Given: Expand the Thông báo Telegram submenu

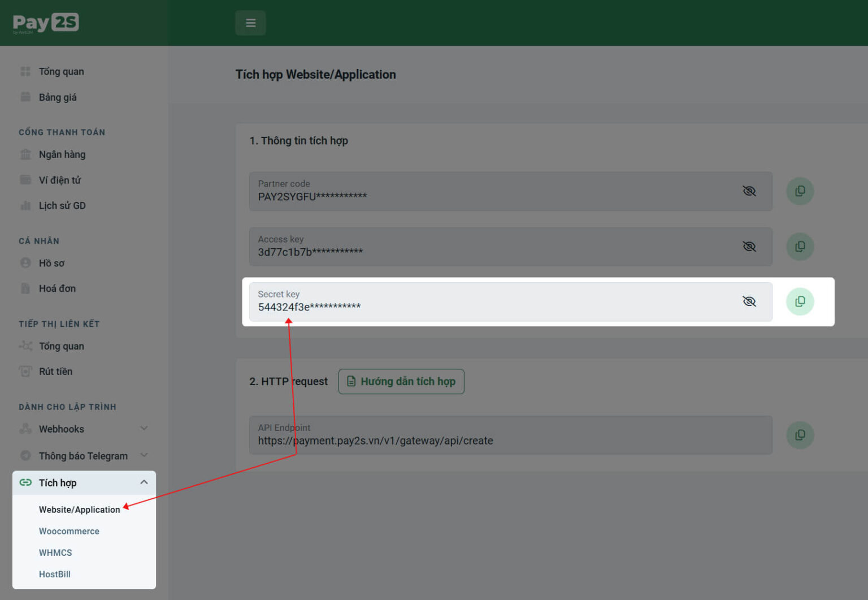Looking at the screenshot, I should coord(144,456).
